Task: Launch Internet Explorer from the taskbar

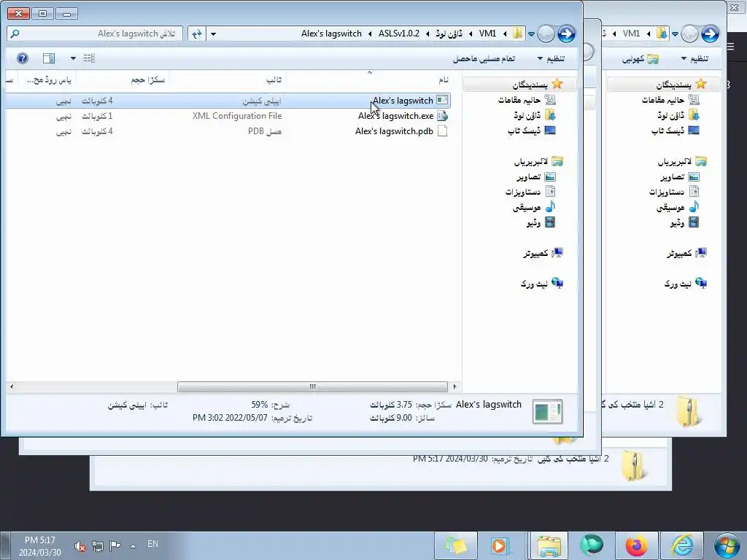Action: click(x=682, y=545)
